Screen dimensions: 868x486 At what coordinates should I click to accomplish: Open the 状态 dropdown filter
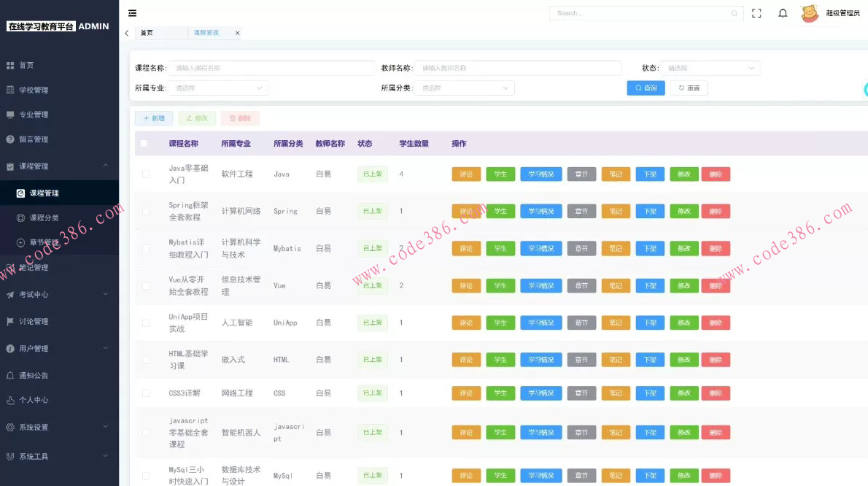tap(710, 68)
